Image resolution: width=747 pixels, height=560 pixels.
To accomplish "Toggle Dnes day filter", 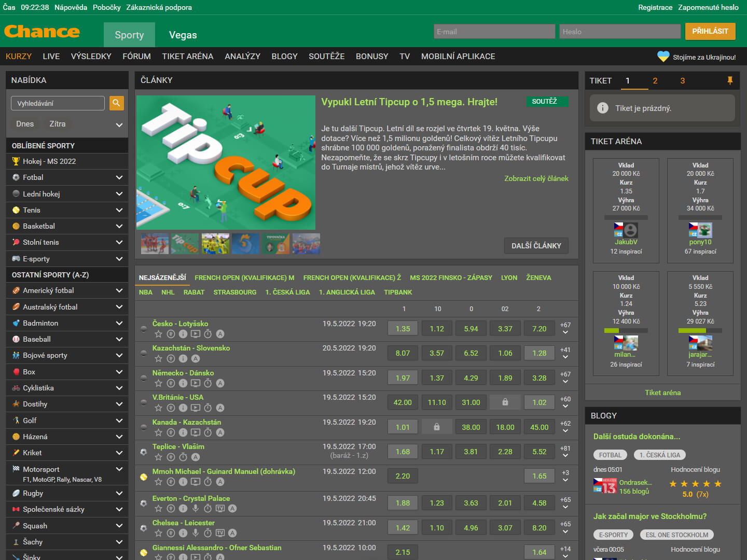I will click(25, 124).
